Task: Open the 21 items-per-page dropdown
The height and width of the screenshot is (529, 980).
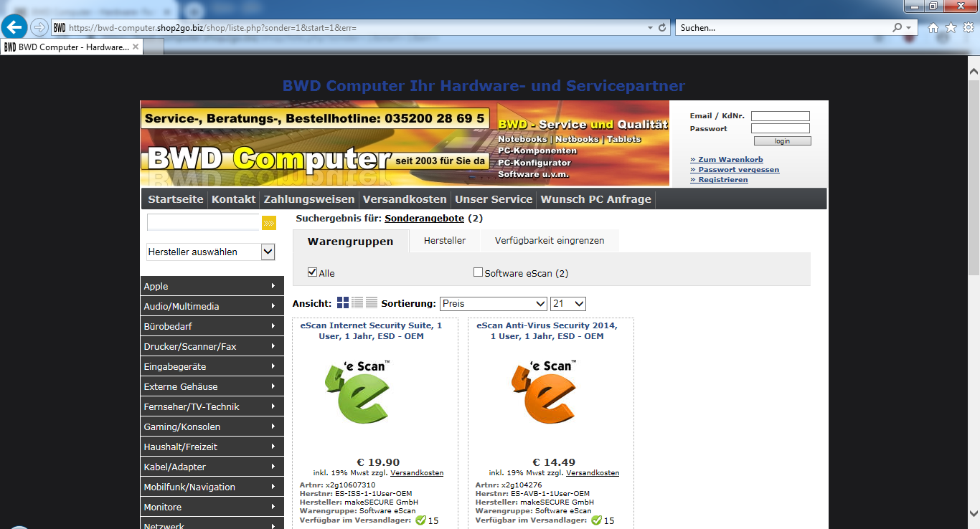Action: coord(568,304)
